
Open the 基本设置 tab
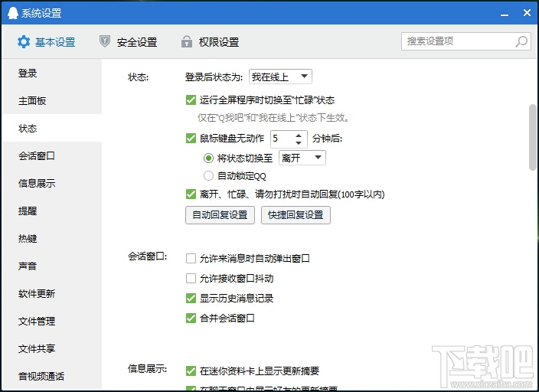pos(47,42)
